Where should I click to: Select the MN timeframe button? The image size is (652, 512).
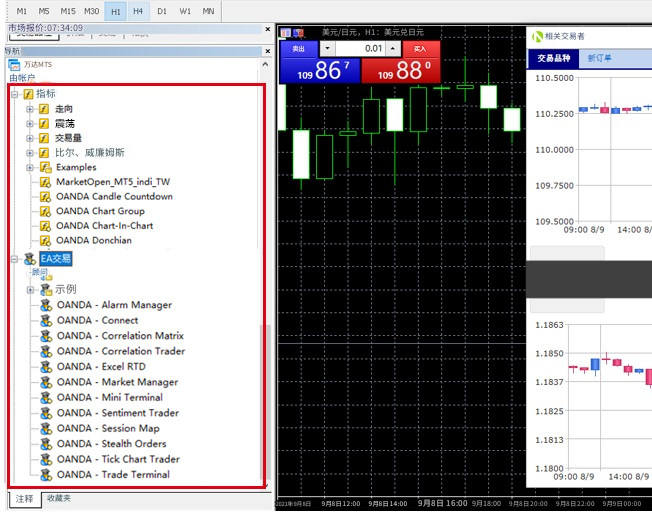point(208,11)
